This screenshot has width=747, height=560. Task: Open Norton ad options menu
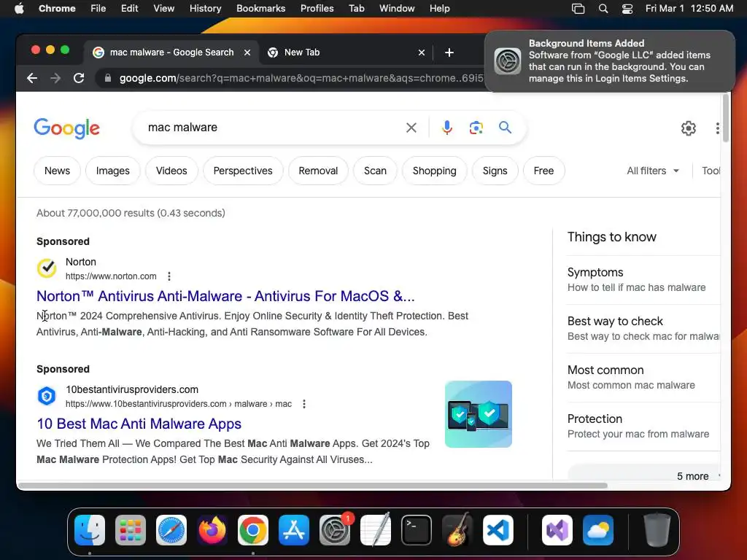pos(169,276)
